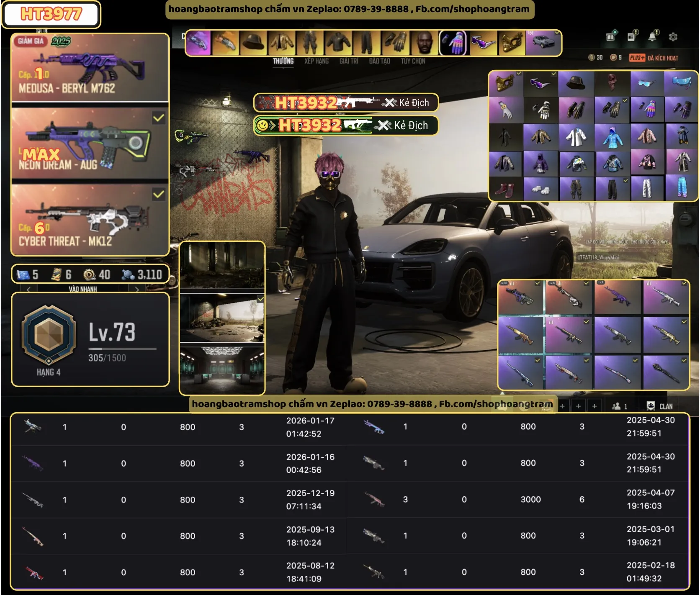Click the Lv.73 experience progress bar
This screenshot has width=700, height=595.
point(122,349)
